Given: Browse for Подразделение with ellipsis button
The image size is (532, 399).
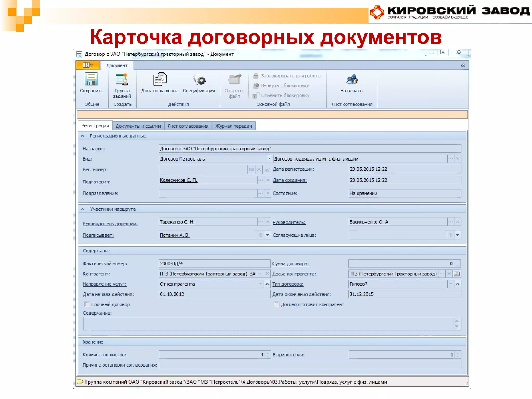Looking at the screenshot, I should [x=261, y=193].
